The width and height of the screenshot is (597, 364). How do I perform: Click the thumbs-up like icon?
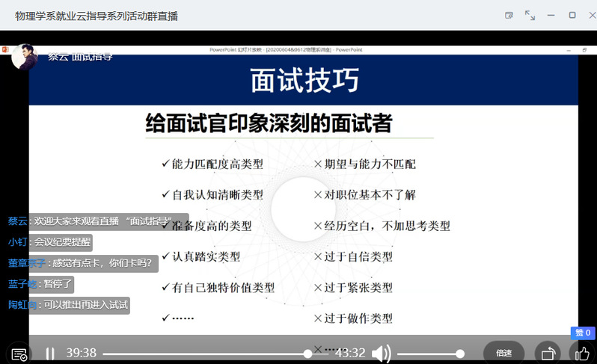[582, 354]
